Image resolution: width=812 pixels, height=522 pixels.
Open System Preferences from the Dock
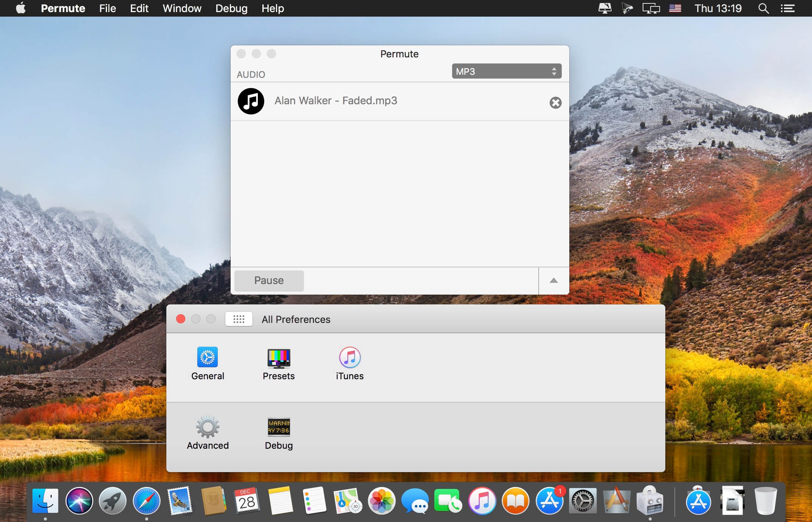(583, 501)
